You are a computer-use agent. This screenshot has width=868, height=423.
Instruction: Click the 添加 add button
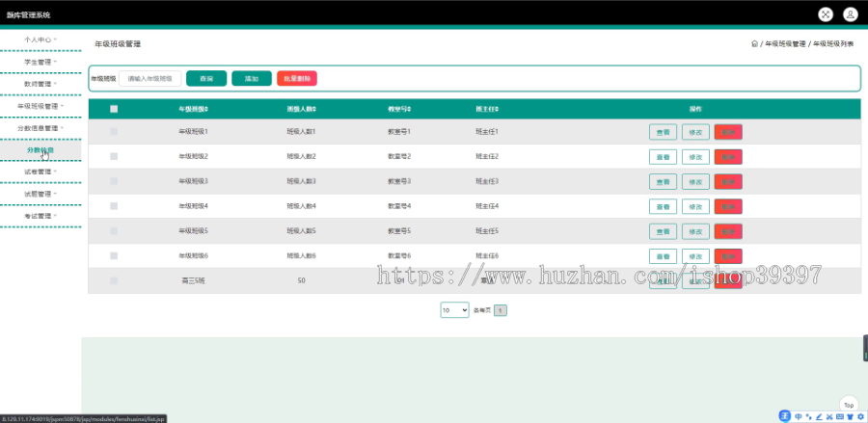click(252, 78)
